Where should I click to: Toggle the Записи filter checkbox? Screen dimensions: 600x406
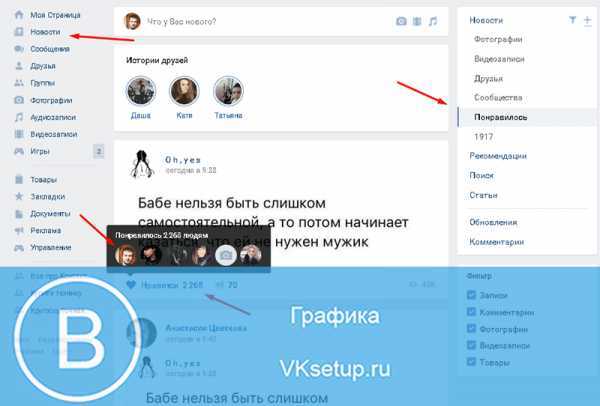[x=471, y=295]
